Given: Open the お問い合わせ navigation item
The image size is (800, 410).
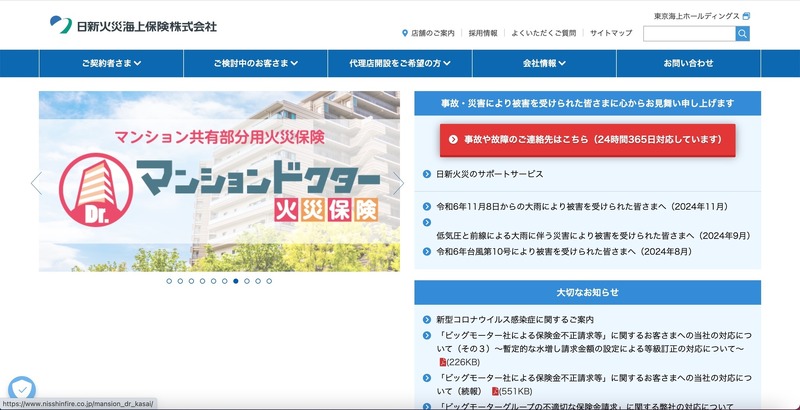Looking at the screenshot, I should coord(688,63).
